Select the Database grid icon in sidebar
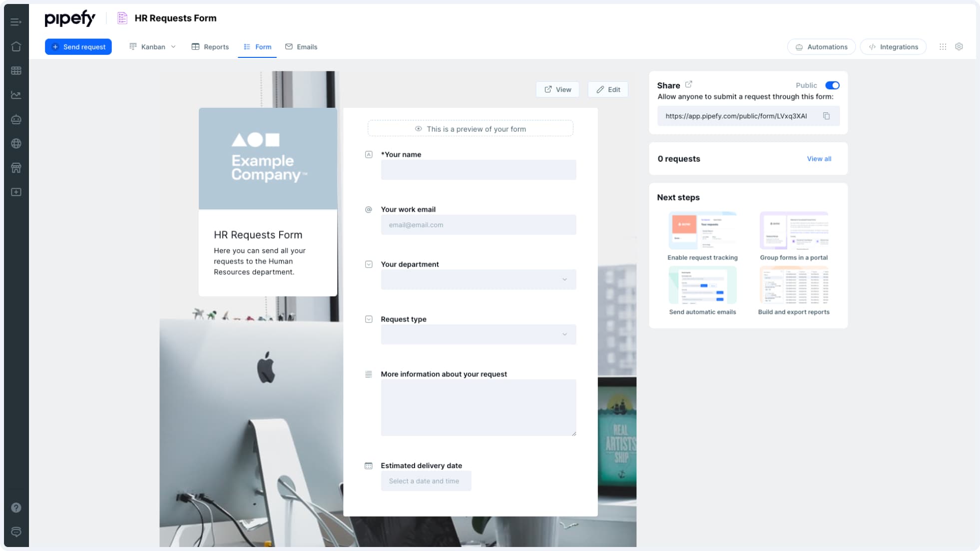Screen dimensions: 980x551 16,70
